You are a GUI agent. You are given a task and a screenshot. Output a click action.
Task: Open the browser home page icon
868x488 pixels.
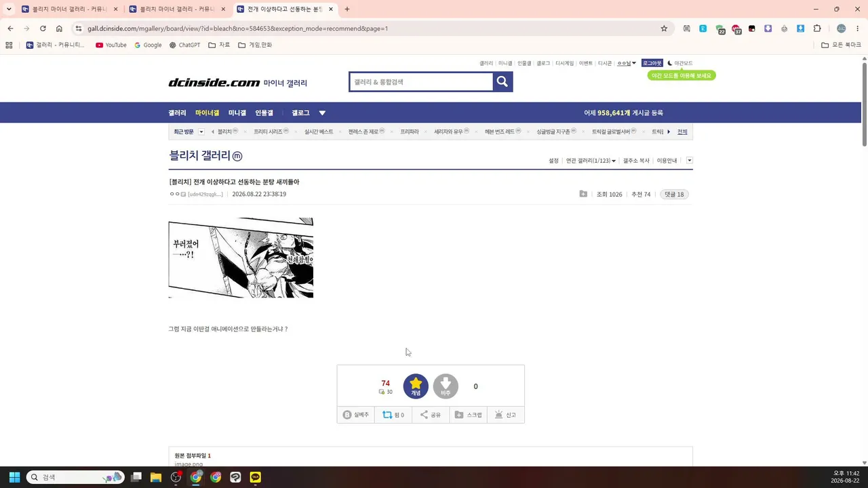point(59,28)
